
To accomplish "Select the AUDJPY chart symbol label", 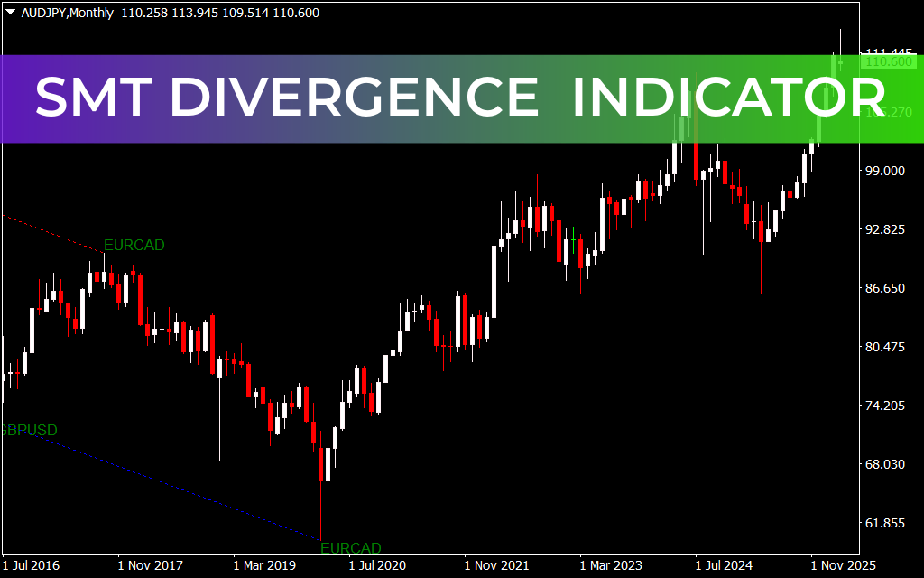I will [x=36, y=13].
